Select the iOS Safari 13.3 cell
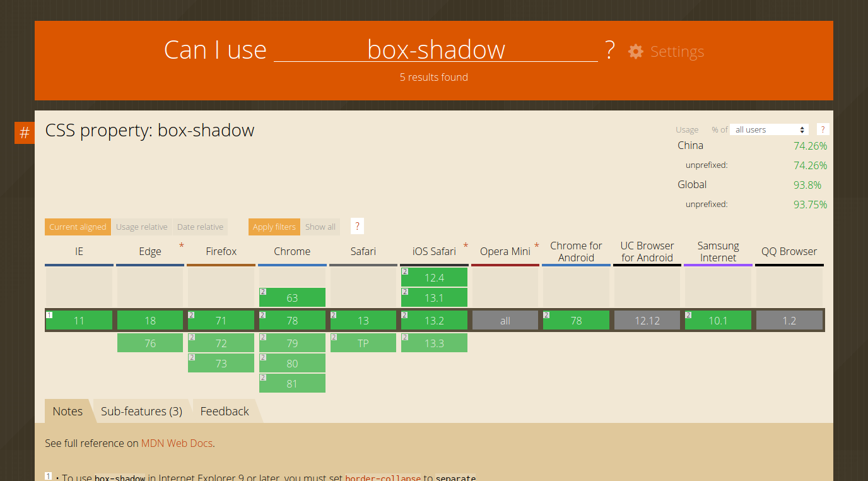The image size is (868, 481). 434,343
